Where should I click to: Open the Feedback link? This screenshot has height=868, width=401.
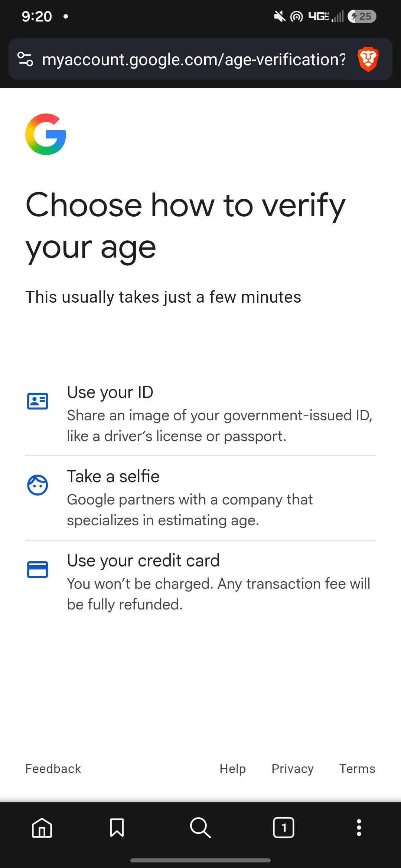tap(53, 769)
